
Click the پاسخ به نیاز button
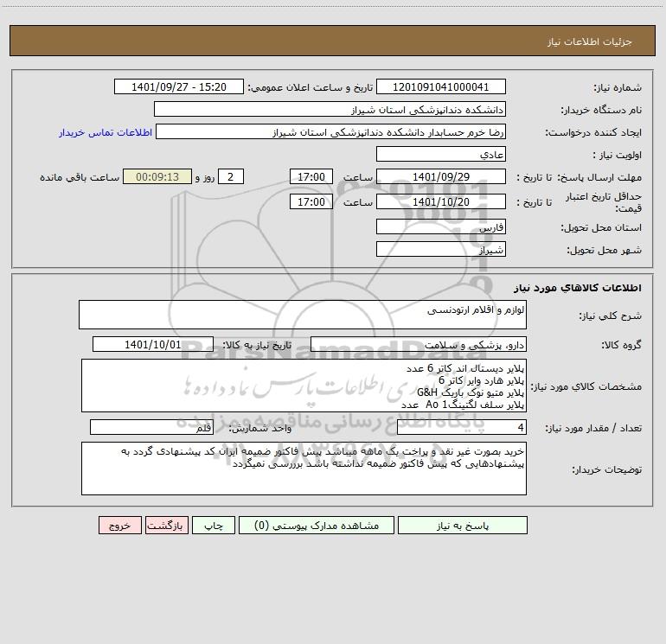pos(463,525)
